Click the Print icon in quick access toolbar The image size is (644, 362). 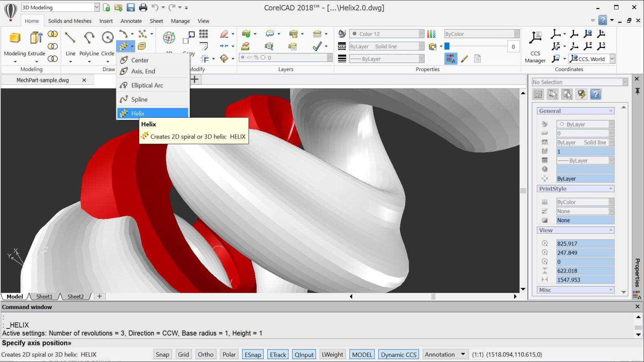pyautogui.click(x=143, y=7)
